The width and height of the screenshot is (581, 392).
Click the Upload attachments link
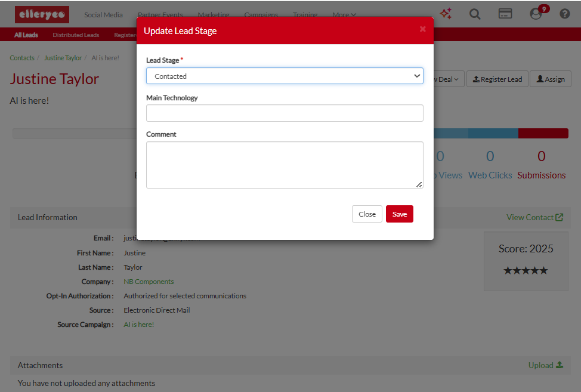point(546,365)
